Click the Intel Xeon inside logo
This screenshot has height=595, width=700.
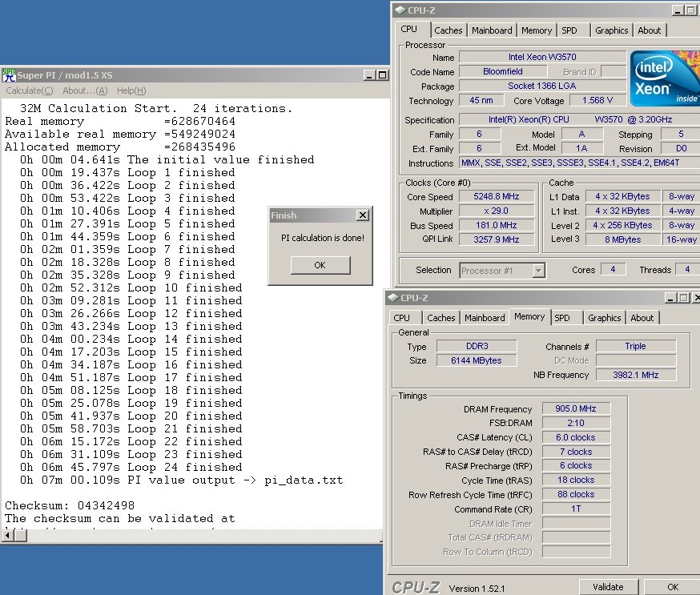click(x=665, y=78)
